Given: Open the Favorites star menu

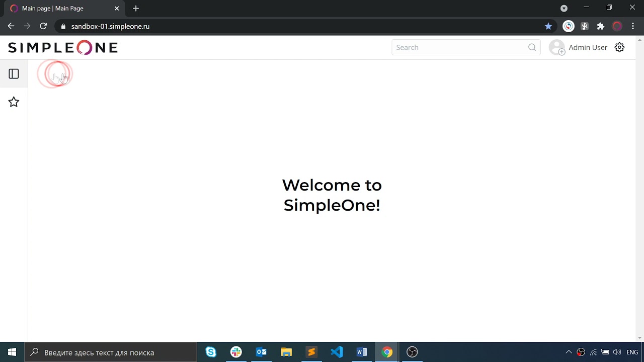Looking at the screenshot, I should pos(14,102).
